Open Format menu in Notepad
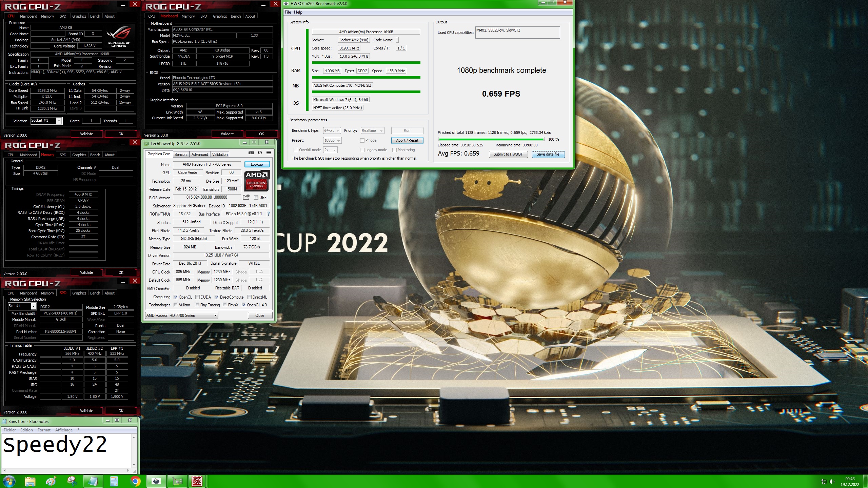 (x=44, y=430)
